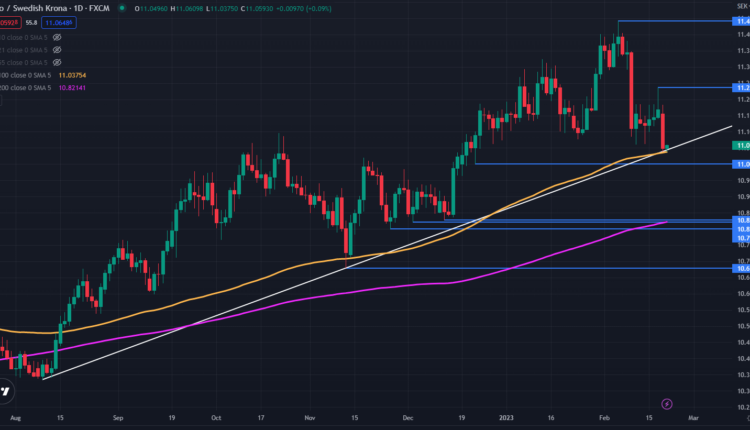Click the TradingView logo in bottom-left corner

click(8, 392)
